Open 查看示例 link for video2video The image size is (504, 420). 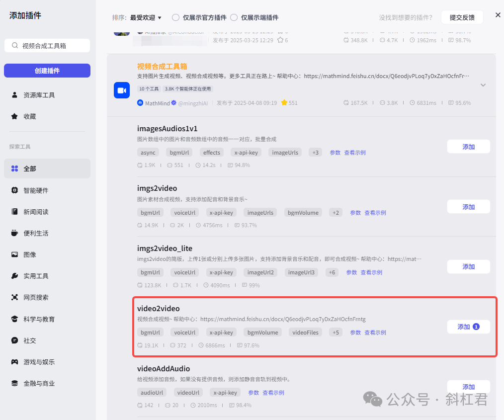point(375,333)
